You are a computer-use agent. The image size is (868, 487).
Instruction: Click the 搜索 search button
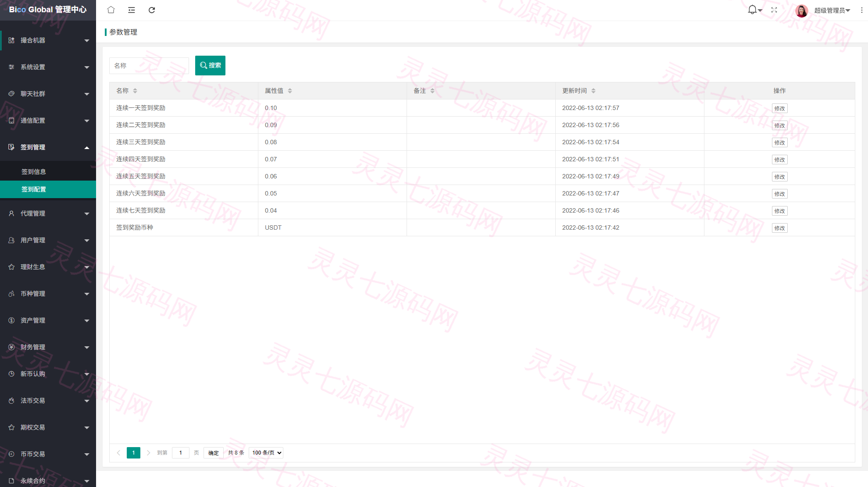[x=210, y=65]
